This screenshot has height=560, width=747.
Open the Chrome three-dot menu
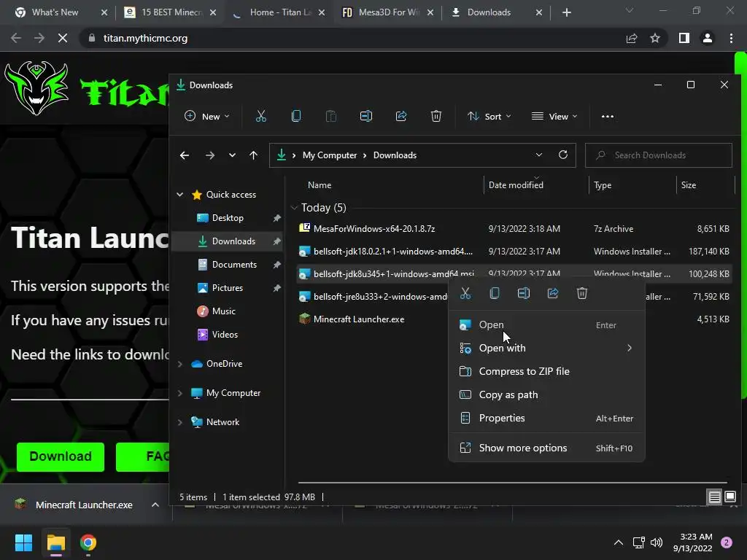[x=731, y=38]
